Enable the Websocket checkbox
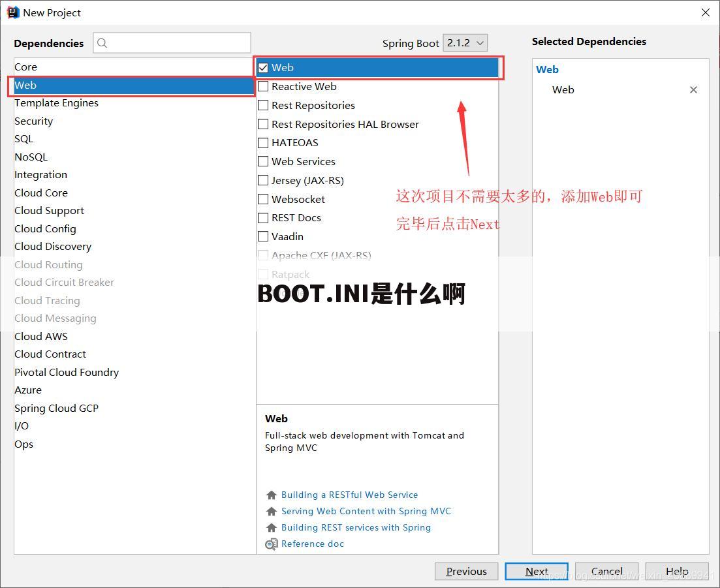The width and height of the screenshot is (720, 588). pyautogui.click(x=263, y=199)
